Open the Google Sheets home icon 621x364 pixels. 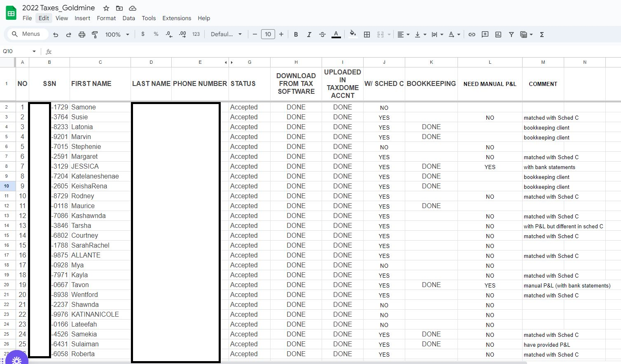pos(11,13)
